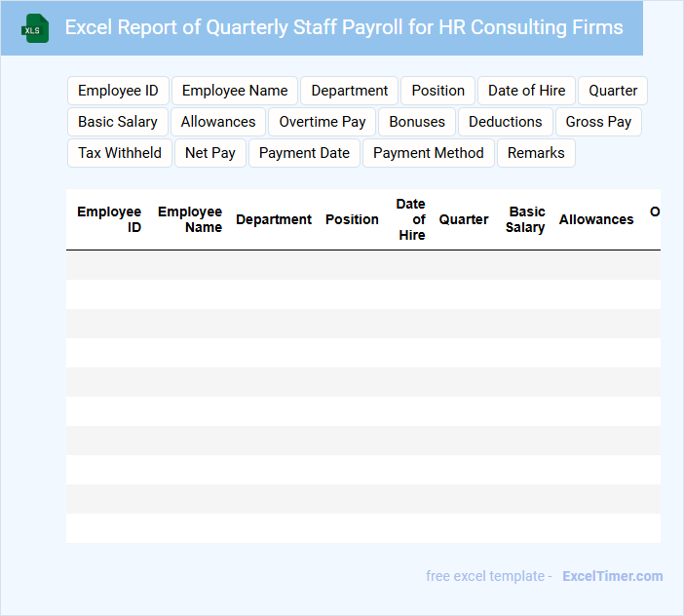The height and width of the screenshot is (616, 684).
Task: Click the Department tag button
Action: (349, 91)
